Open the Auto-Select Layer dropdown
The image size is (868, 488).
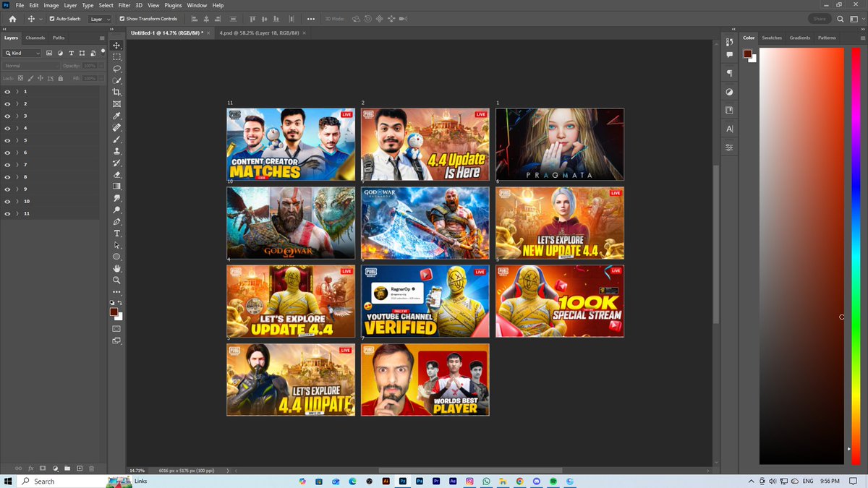tap(100, 19)
